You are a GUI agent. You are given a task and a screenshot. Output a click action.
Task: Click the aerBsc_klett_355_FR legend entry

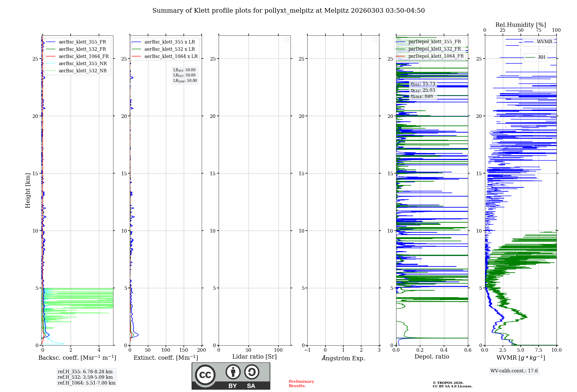tap(82, 42)
